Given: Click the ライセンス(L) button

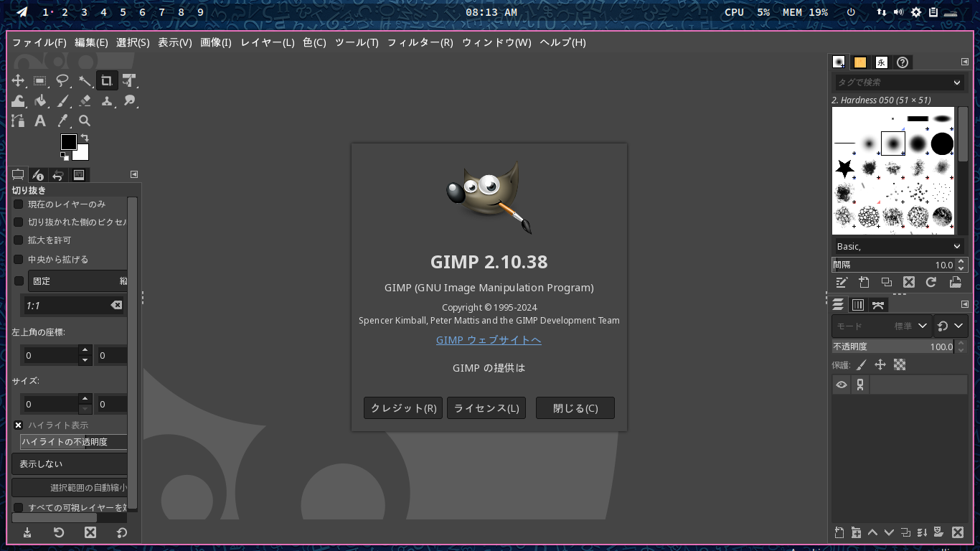Looking at the screenshot, I should click(x=486, y=408).
